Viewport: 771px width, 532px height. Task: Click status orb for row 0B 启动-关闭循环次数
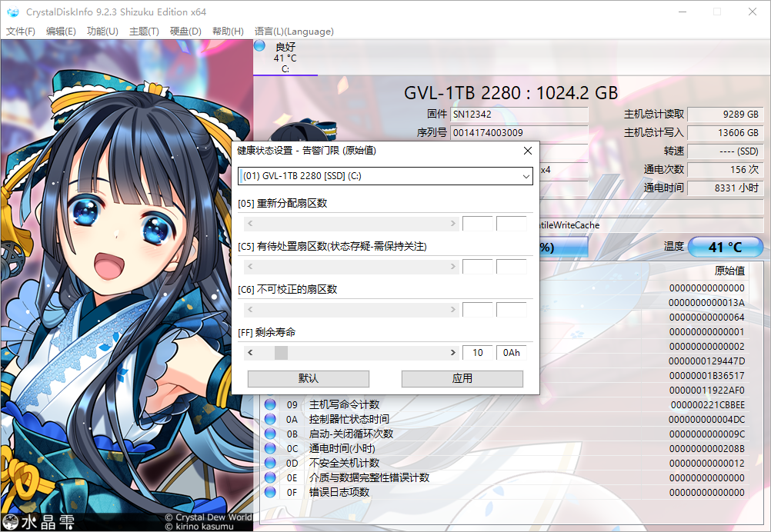tap(270, 434)
